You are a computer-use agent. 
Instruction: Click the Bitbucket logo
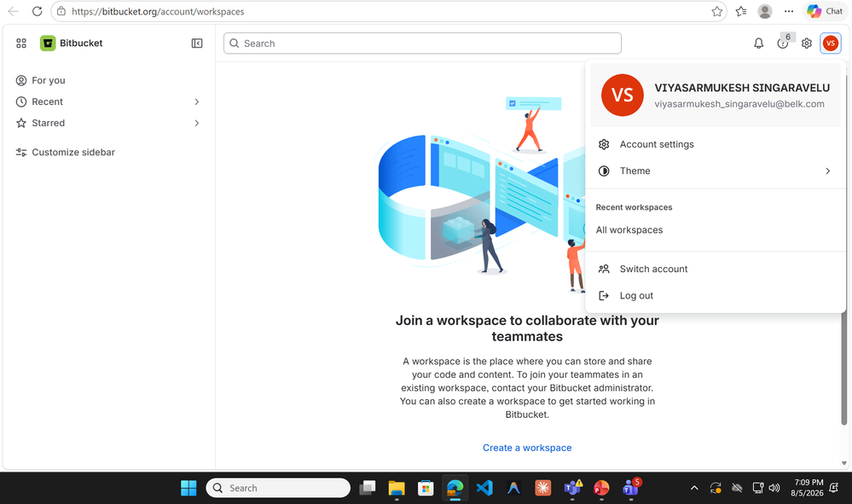48,43
